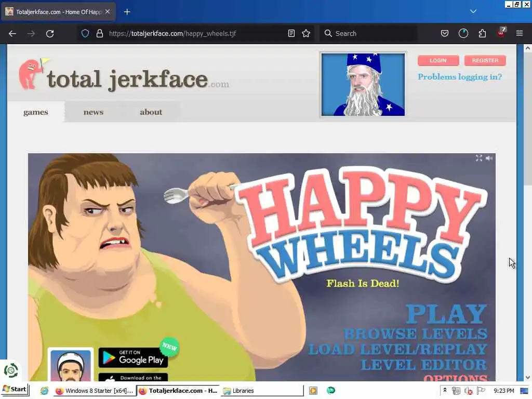Open the Action Center flag icon
This screenshot has width=532, height=399.
click(481, 391)
